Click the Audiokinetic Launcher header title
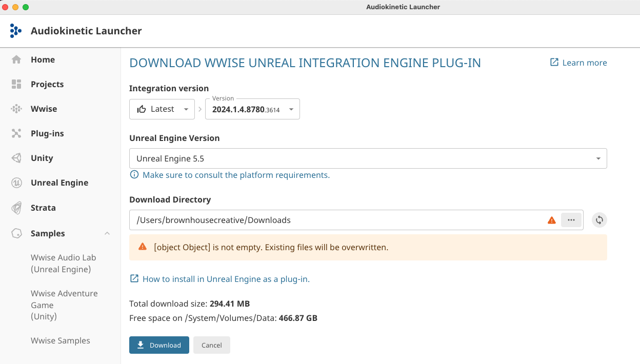640x364 pixels. pos(86,31)
